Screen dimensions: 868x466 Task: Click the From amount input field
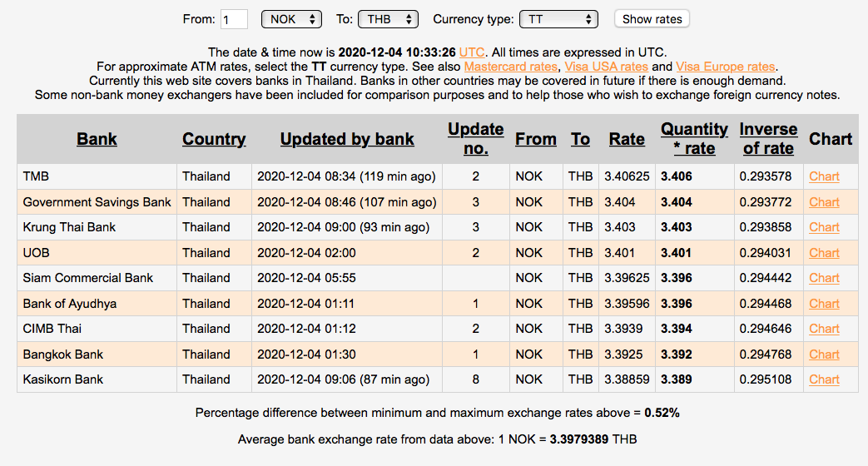coord(234,19)
